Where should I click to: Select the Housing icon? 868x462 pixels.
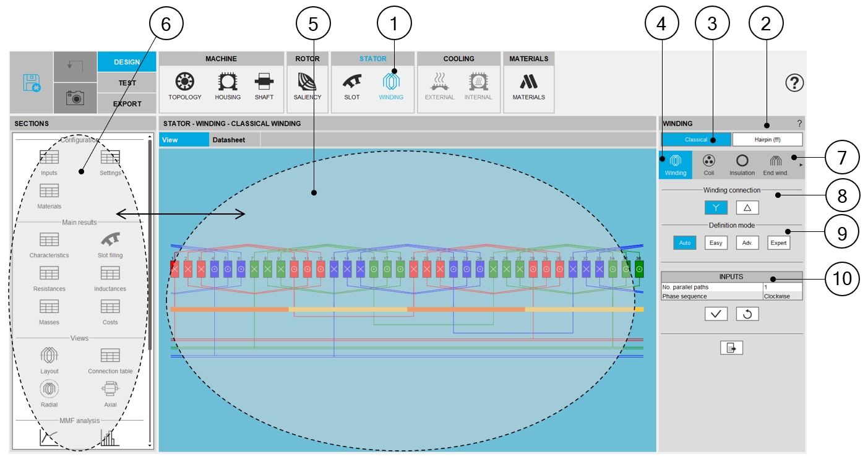click(x=228, y=83)
